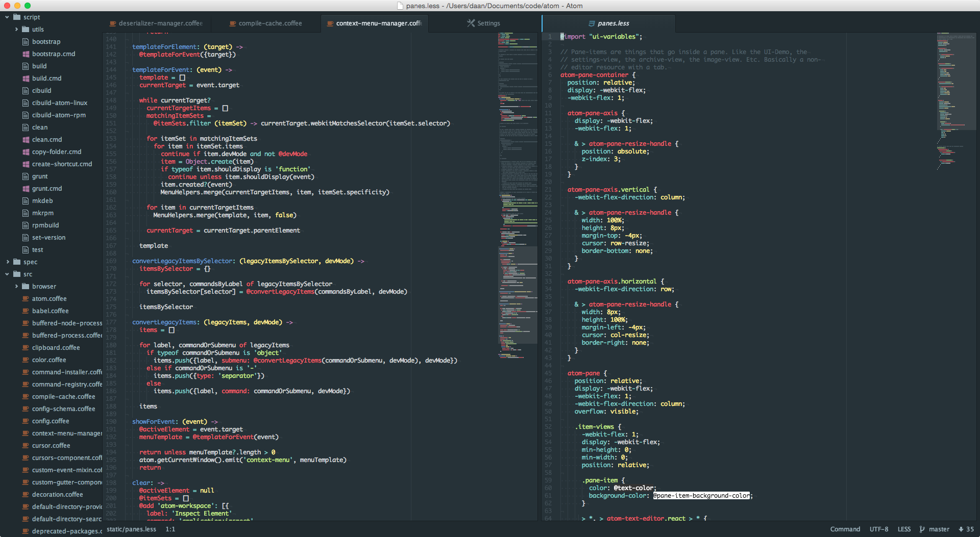This screenshot has width=980, height=537.
Task: Click the build.cmd Windows file icon
Action: point(26,79)
